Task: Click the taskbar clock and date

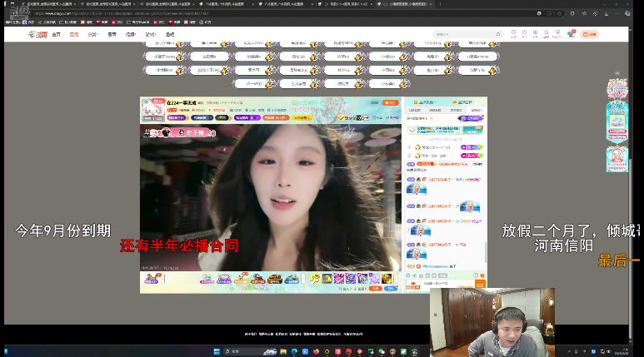Action: 622,352
